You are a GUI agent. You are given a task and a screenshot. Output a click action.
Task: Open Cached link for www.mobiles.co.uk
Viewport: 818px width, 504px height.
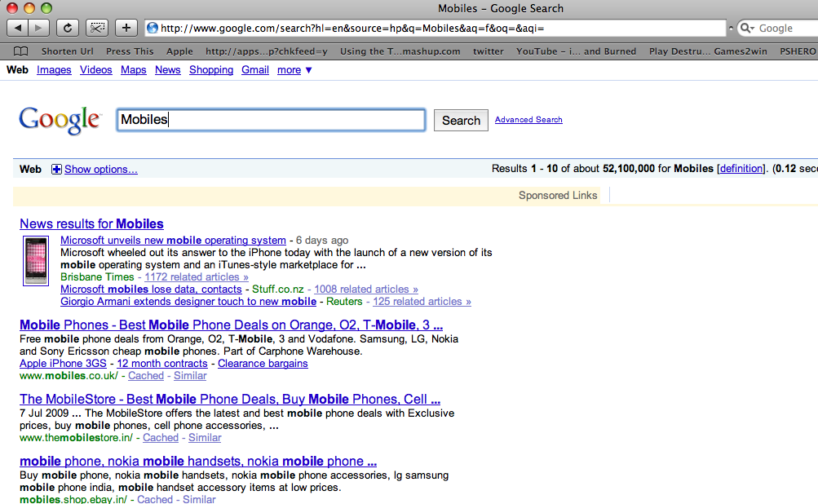146,376
